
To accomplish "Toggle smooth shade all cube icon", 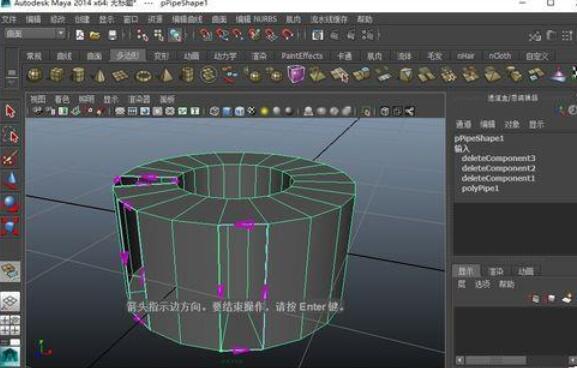I will 227,111.
